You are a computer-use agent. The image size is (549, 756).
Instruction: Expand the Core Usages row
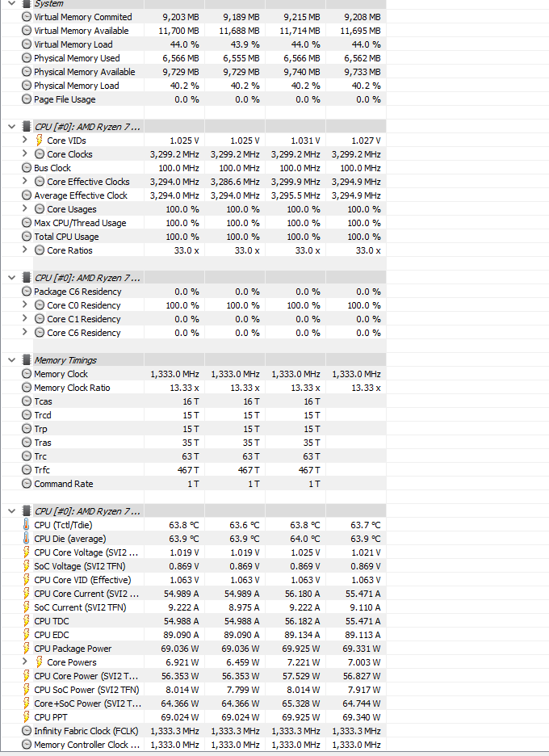[x=25, y=209]
